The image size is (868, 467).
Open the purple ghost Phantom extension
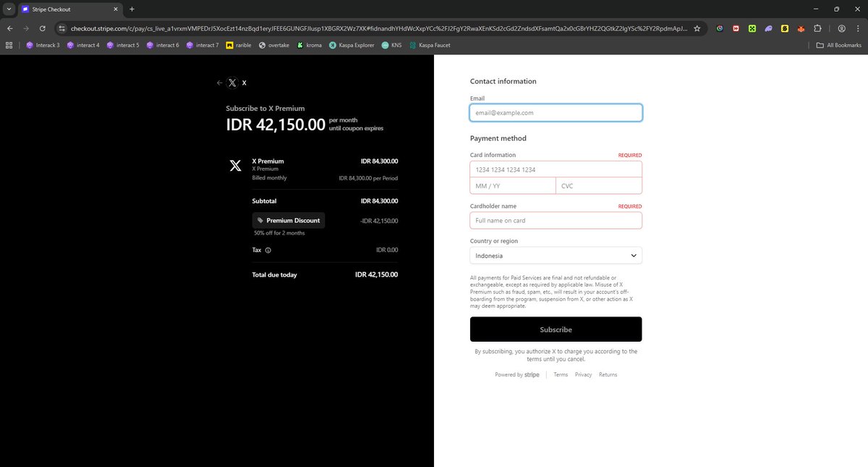tap(768, 29)
